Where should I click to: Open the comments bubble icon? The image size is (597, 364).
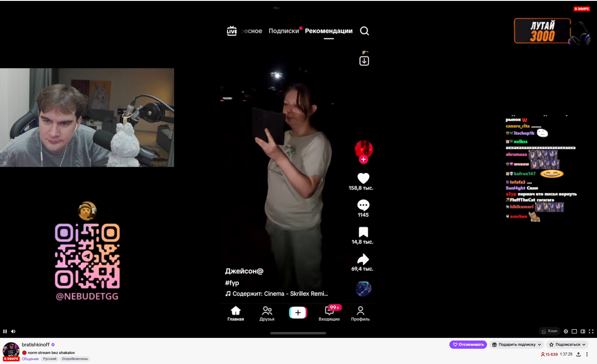click(x=363, y=205)
